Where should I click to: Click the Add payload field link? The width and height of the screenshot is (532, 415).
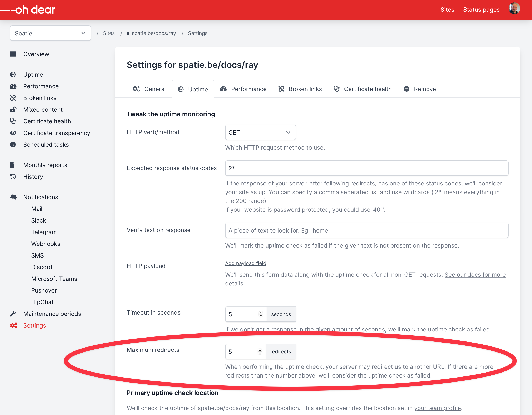[x=246, y=263]
